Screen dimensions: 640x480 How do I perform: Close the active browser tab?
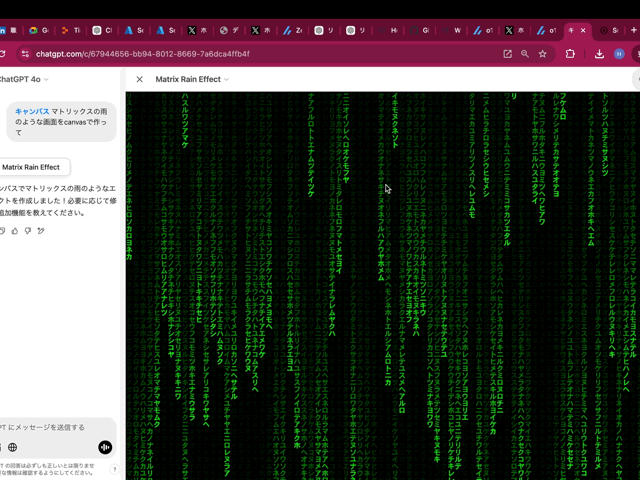tap(583, 30)
